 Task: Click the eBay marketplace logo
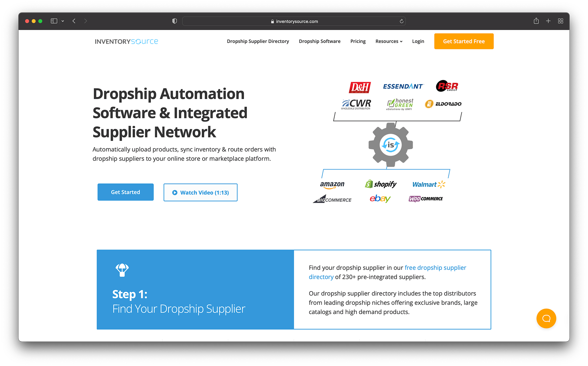(x=380, y=199)
